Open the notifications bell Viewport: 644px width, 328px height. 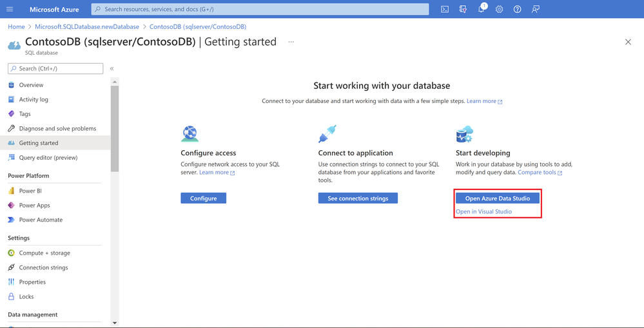click(x=482, y=9)
